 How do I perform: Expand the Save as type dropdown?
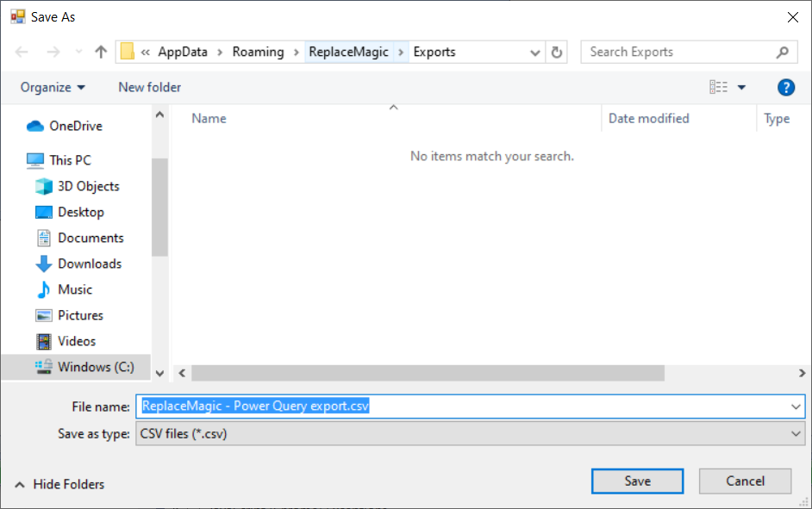click(x=796, y=434)
